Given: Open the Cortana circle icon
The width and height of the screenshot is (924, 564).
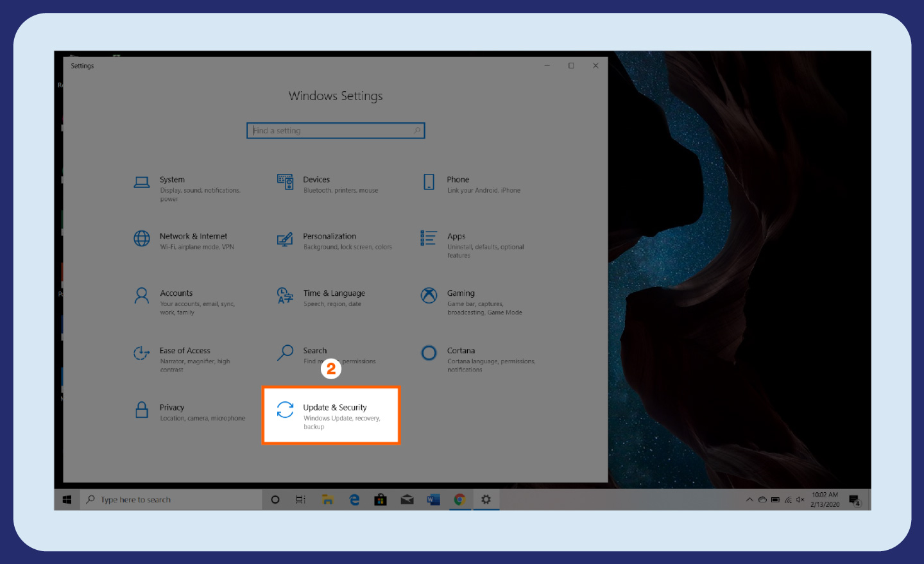Looking at the screenshot, I should pos(429,353).
